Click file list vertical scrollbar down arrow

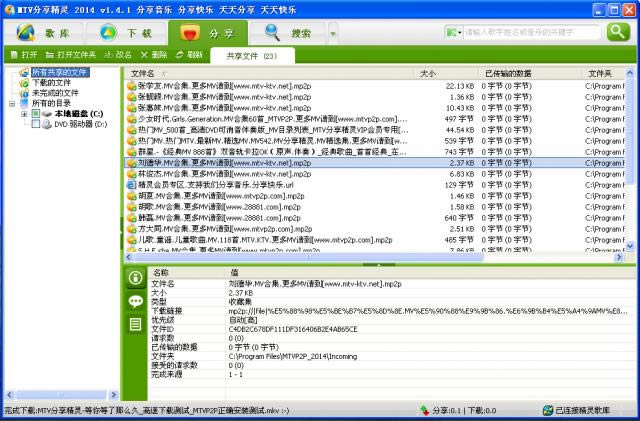[x=630, y=246]
